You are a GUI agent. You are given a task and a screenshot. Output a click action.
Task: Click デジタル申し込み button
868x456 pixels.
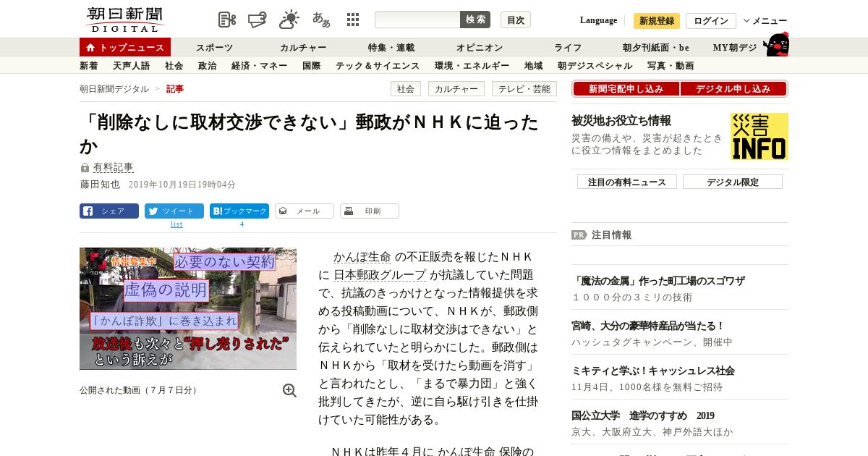(733, 89)
